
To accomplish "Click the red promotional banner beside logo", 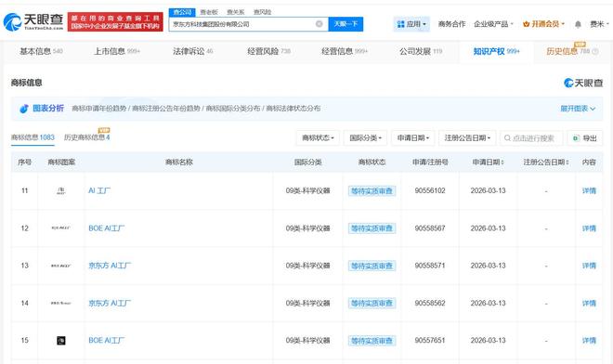I will [x=115, y=22].
